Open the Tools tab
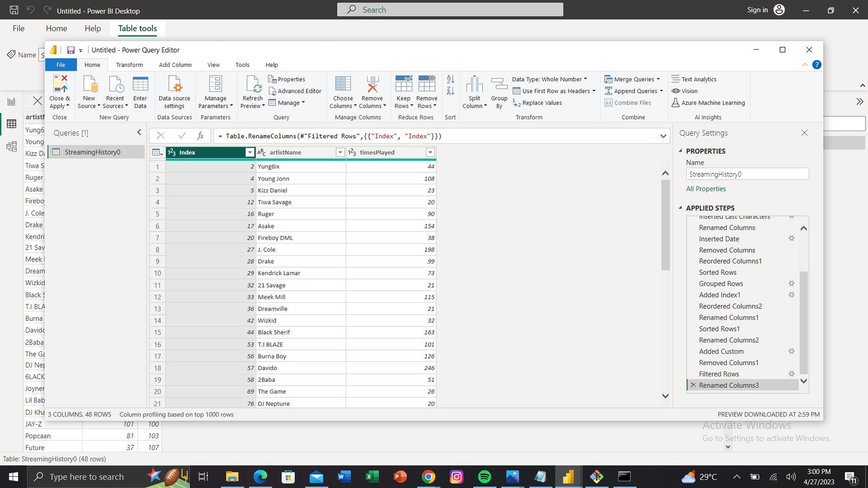The width and height of the screenshot is (868, 488). pyautogui.click(x=242, y=65)
